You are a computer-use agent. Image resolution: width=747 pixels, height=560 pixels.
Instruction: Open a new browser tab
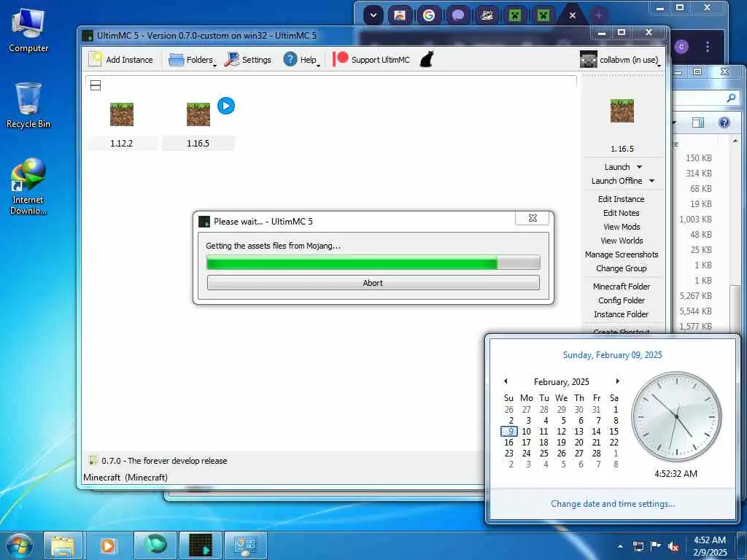click(x=599, y=15)
